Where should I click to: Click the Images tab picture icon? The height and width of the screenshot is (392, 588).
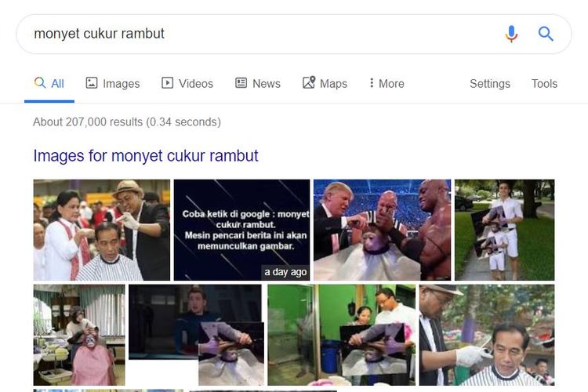click(92, 82)
